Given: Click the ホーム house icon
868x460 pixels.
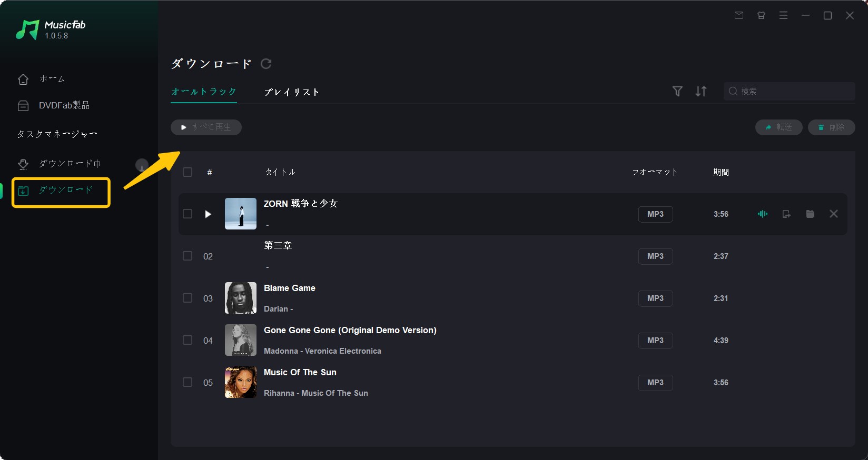Looking at the screenshot, I should [x=23, y=79].
